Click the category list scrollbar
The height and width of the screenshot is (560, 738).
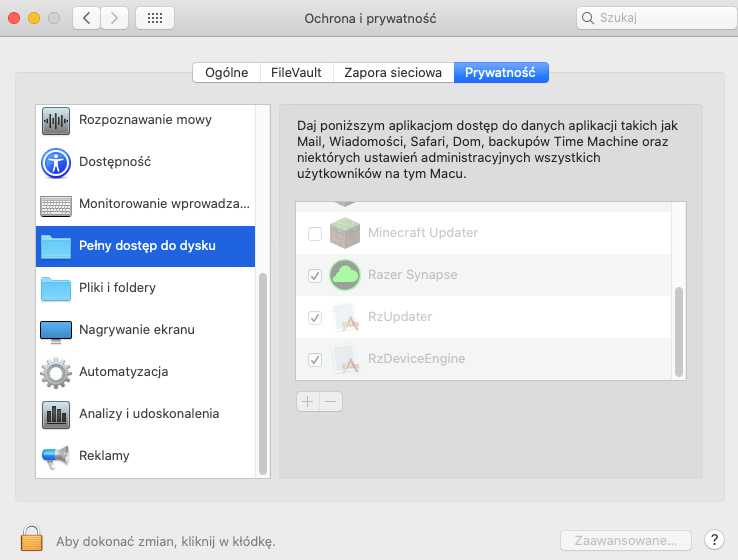(x=263, y=374)
